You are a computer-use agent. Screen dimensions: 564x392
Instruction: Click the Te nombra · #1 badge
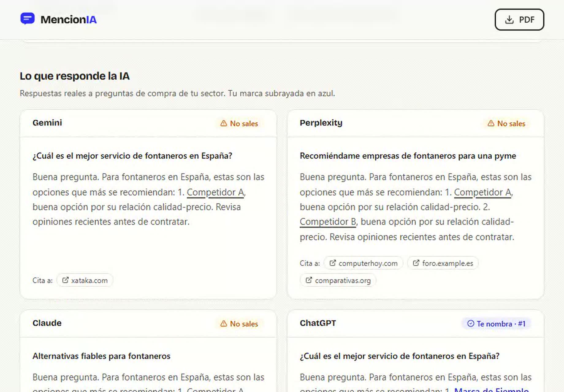[496, 324]
